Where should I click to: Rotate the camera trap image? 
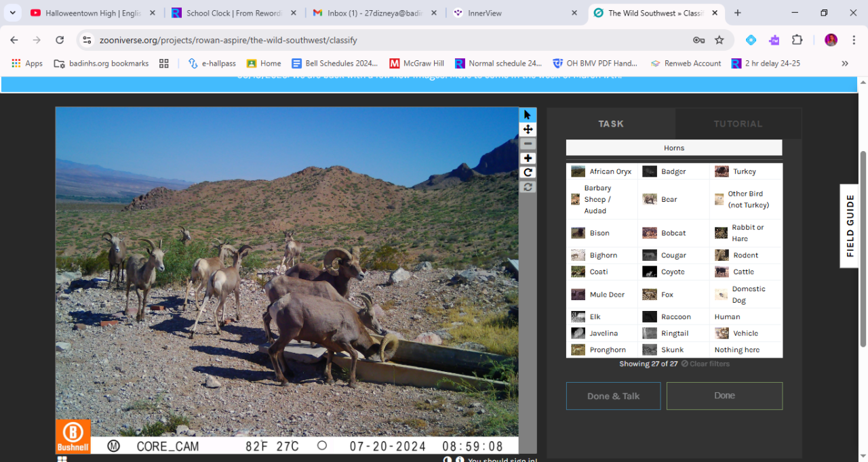click(x=528, y=173)
